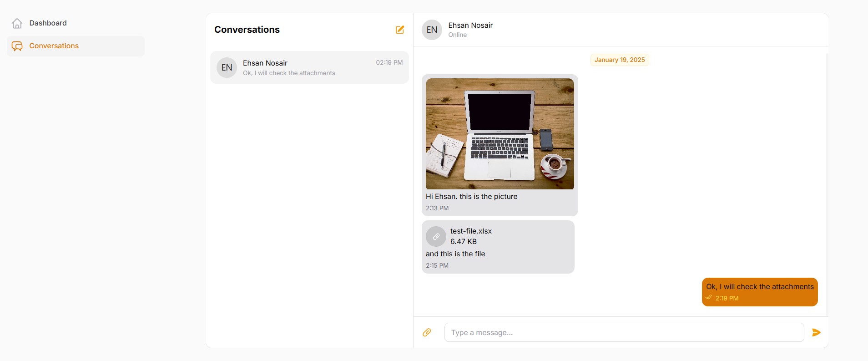The width and height of the screenshot is (868, 361).
Task: Select Conversations in the sidebar
Action: click(x=76, y=46)
